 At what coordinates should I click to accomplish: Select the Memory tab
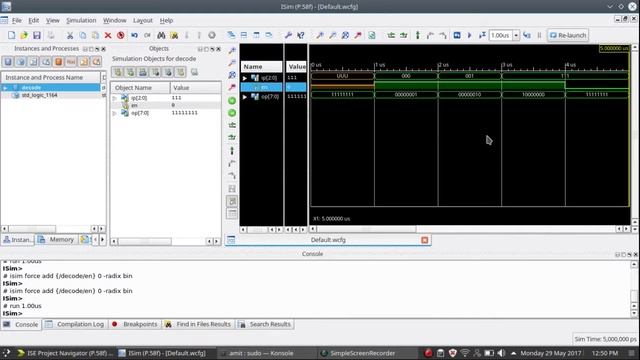click(56, 240)
